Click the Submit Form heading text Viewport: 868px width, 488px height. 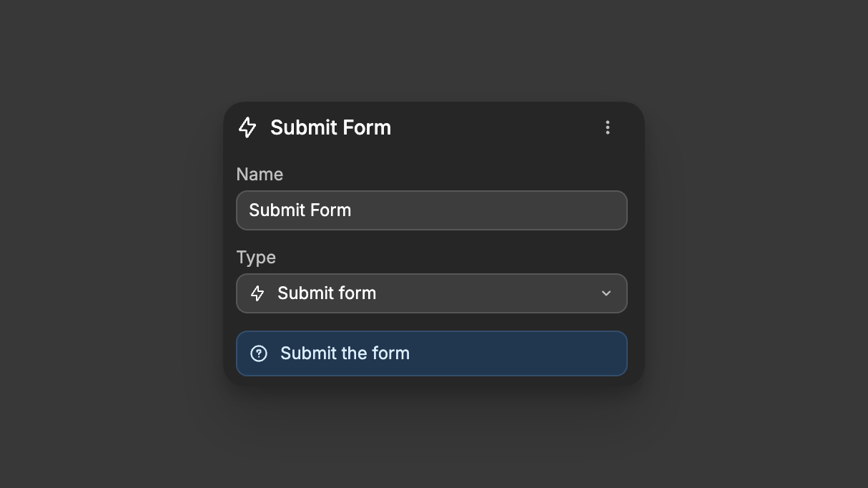(330, 127)
